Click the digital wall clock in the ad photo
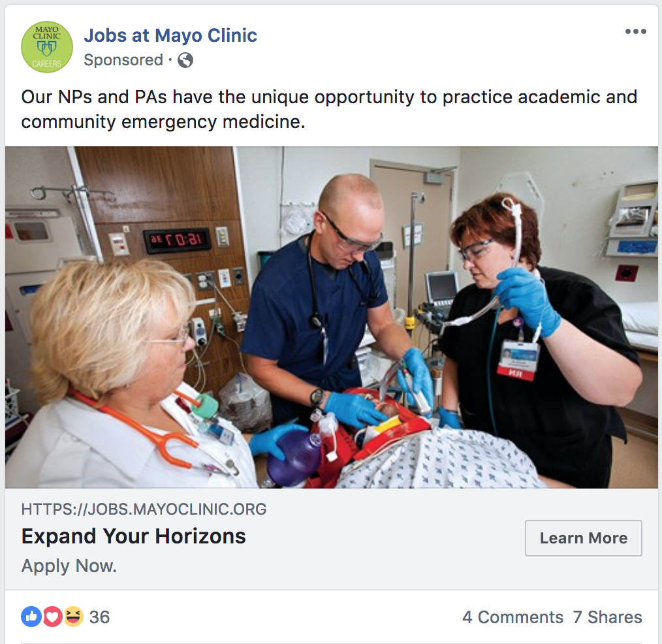The height and width of the screenshot is (644, 662). (x=177, y=240)
